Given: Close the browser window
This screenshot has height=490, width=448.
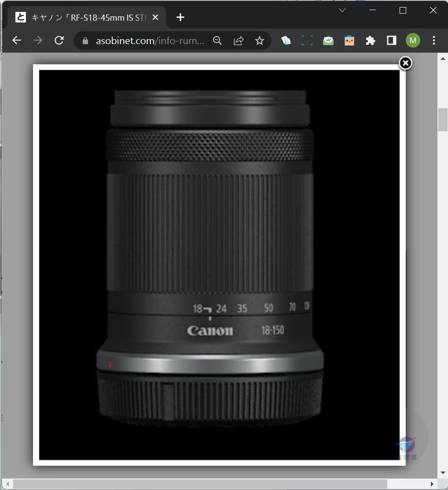Looking at the screenshot, I should click(433, 11).
